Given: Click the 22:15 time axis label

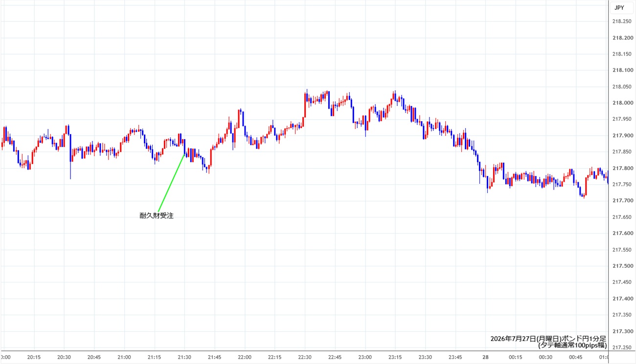Looking at the screenshot, I should pyautogui.click(x=274, y=357).
